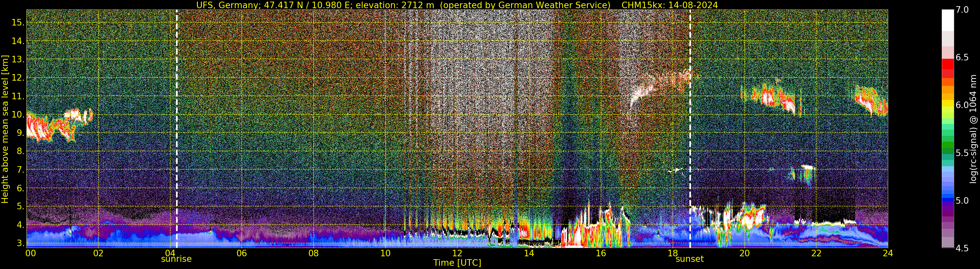
Task: Click the white dashed sunrise marker line
Action: point(177,129)
